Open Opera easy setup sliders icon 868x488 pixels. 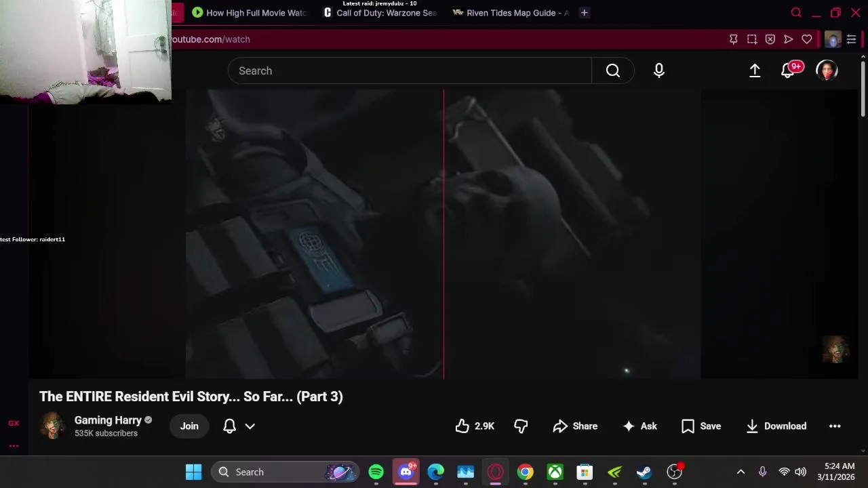[851, 39]
